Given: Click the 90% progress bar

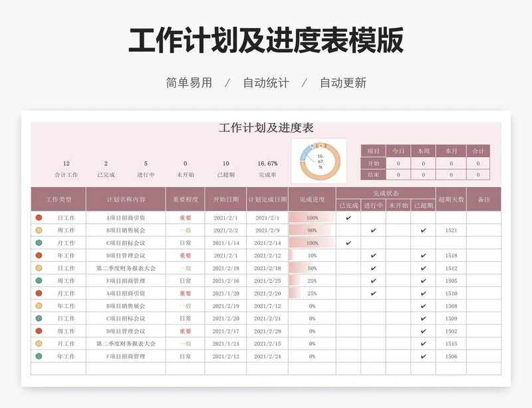Looking at the screenshot, I should pos(310,230).
